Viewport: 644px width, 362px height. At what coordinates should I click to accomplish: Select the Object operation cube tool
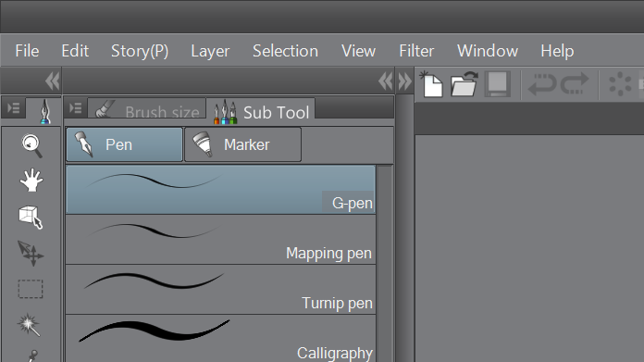pos(31,217)
